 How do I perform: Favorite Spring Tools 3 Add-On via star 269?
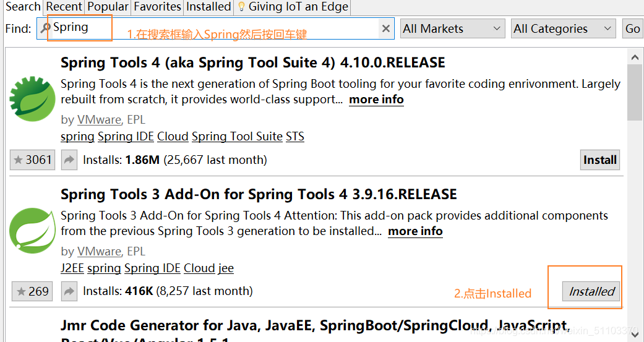pyautogui.click(x=32, y=291)
